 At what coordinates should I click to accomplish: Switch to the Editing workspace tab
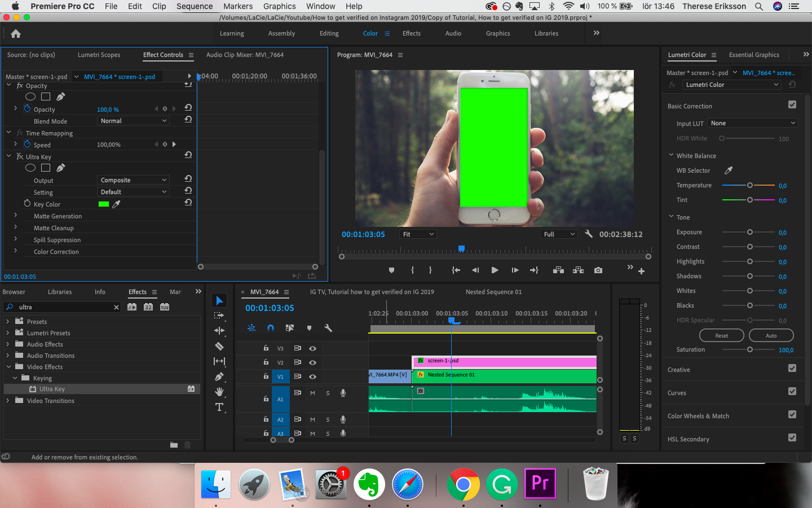tap(329, 33)
